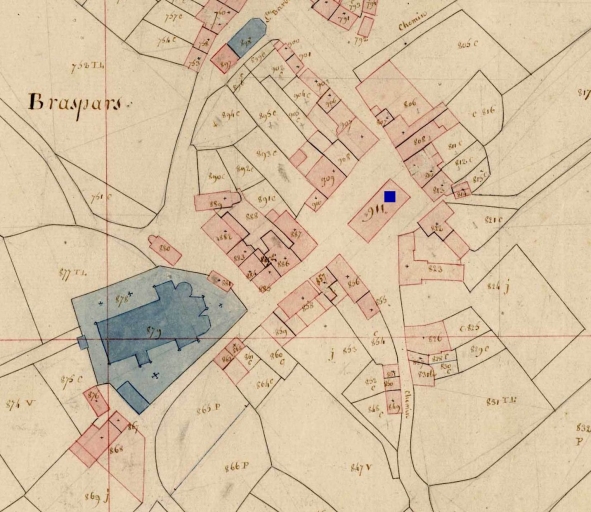This screenshot has width=591, height=512.
Task: Select parcel 853 j label
Action: (343, 353)
